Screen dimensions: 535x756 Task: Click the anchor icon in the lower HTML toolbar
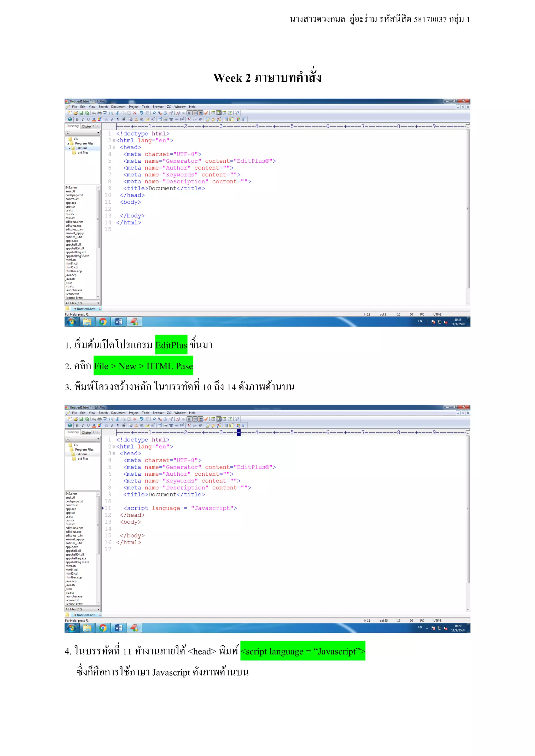pos(136,426)
